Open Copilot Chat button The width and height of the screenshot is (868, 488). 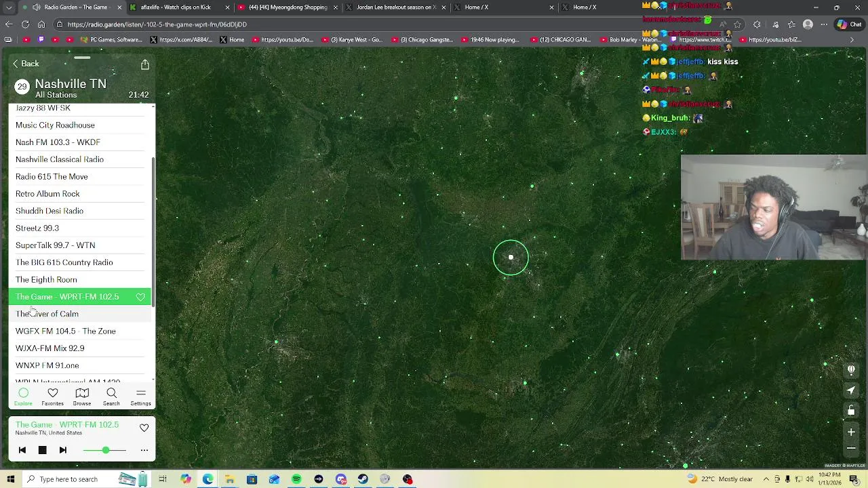850,24
